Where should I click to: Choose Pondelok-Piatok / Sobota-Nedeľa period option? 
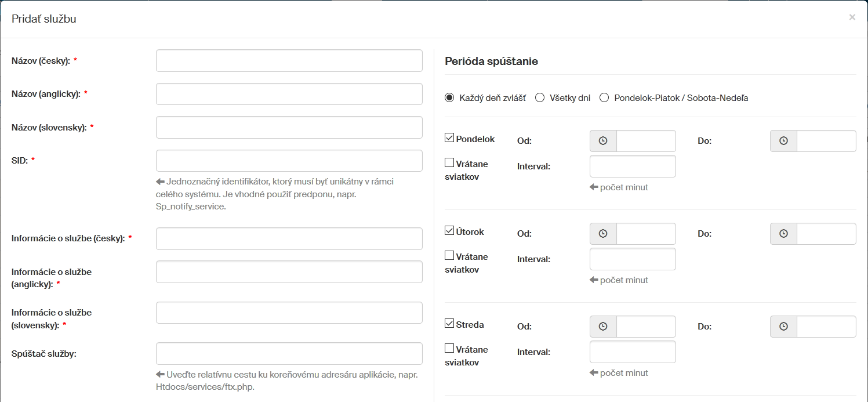coord(604,98)
